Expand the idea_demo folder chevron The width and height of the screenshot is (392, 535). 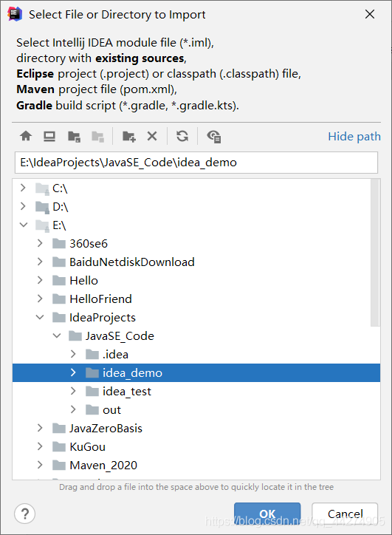point(73,372)
